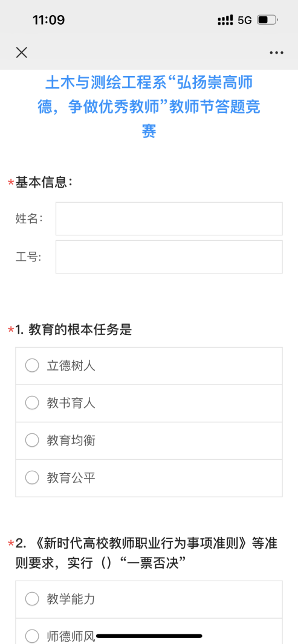Tap question 2 text about 一票否决
The height and width of the screenshot is (644, 298).
(146, 554)
